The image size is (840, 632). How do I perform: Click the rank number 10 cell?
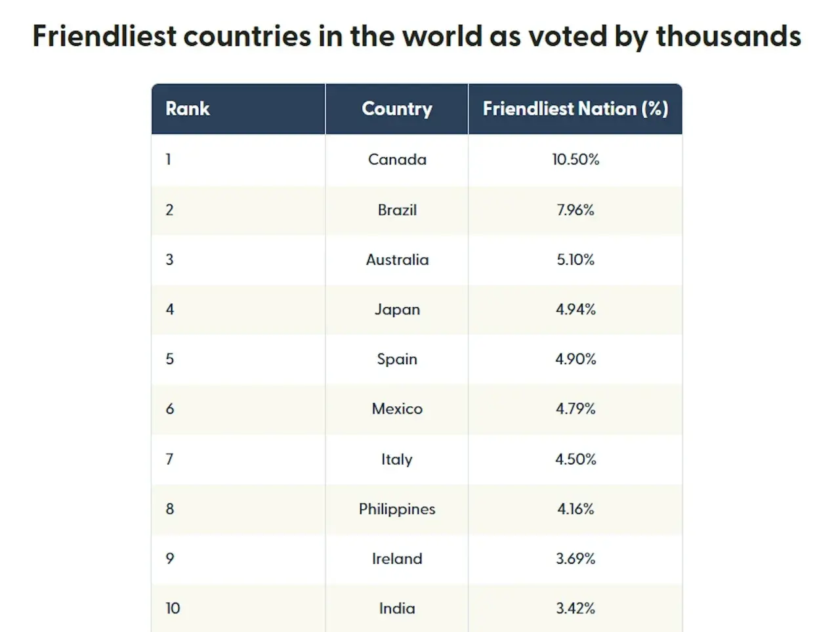click(x=173, y=608)
